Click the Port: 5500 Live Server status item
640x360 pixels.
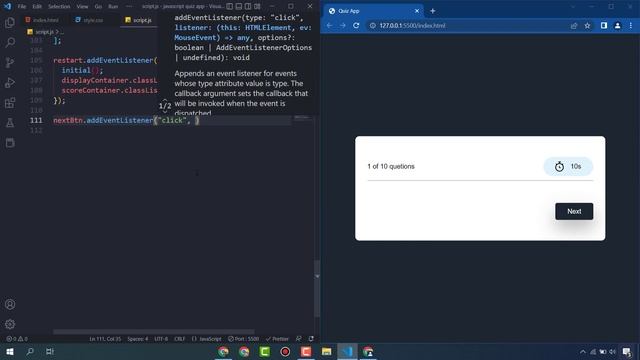click(243, 339)
